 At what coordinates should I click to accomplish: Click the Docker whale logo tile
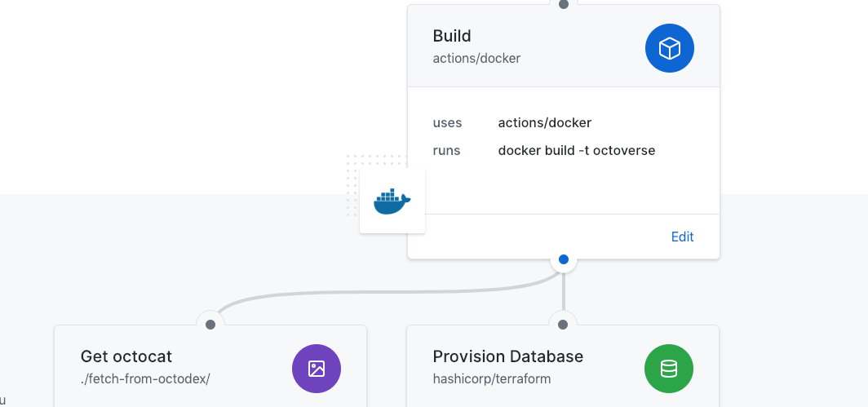pos(392,201)
